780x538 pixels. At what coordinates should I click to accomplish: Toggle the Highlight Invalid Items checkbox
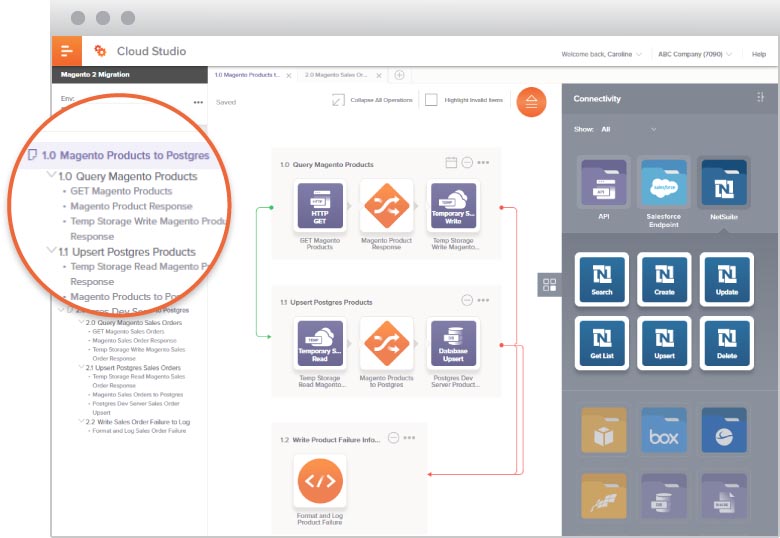coord(431,100)
